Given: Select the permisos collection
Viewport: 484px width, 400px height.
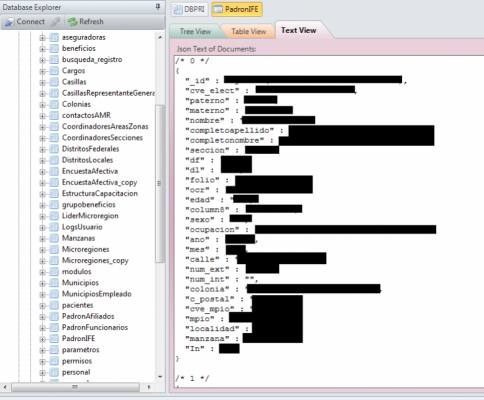Looking at the screenshot, I should [77, 361].
